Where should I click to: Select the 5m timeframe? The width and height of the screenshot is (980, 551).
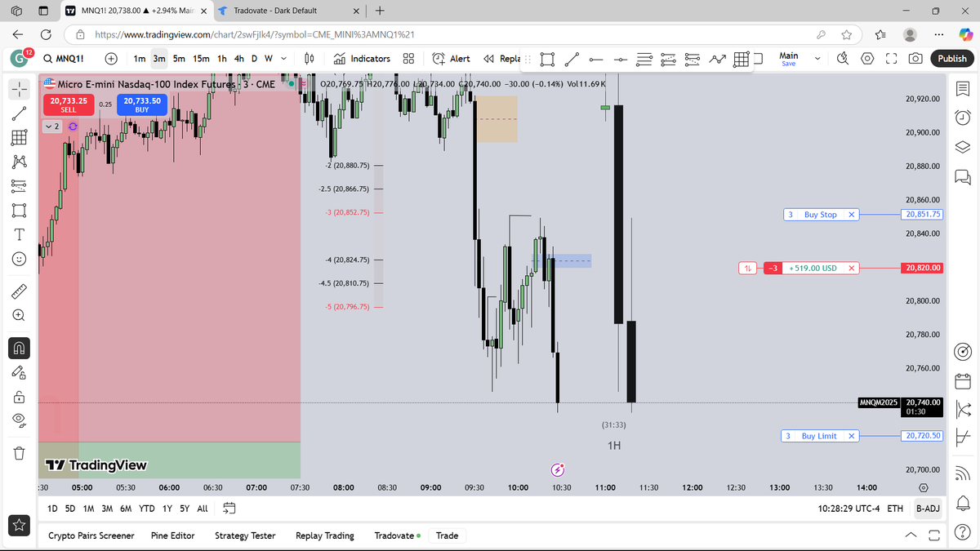(179, 59)
